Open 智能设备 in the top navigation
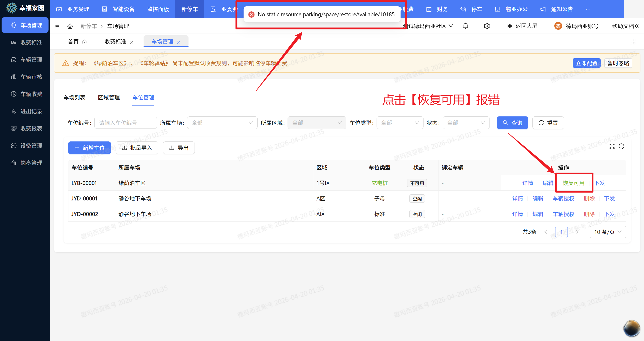The width and height of the screenshot is (644, 341). pos(123,9)
